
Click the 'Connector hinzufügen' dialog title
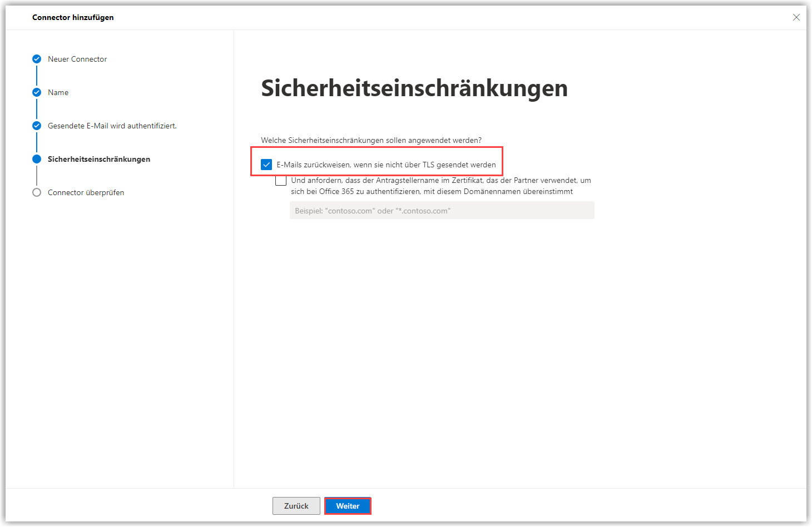73,17
